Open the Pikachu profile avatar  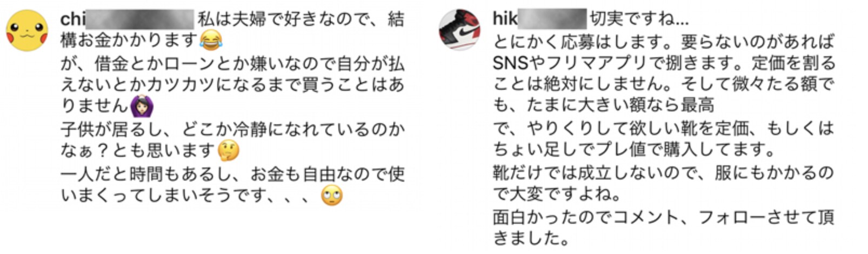[x=27, y=30]
